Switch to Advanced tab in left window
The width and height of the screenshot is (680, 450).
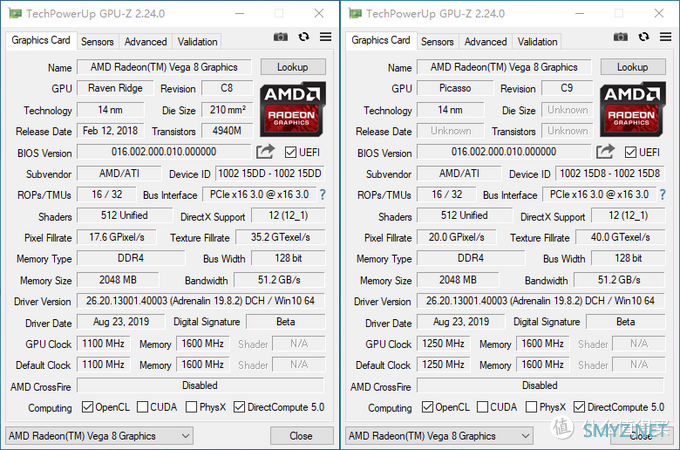point(146,42)
